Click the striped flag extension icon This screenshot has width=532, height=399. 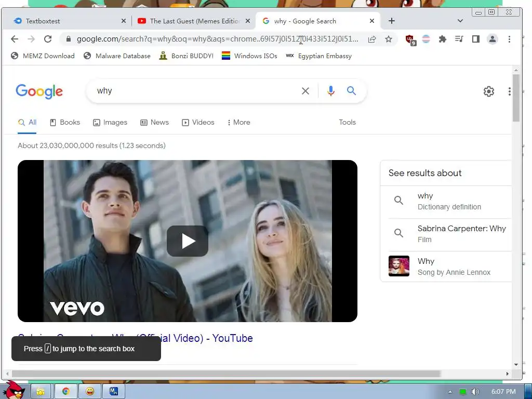click(x=426, y=39)
